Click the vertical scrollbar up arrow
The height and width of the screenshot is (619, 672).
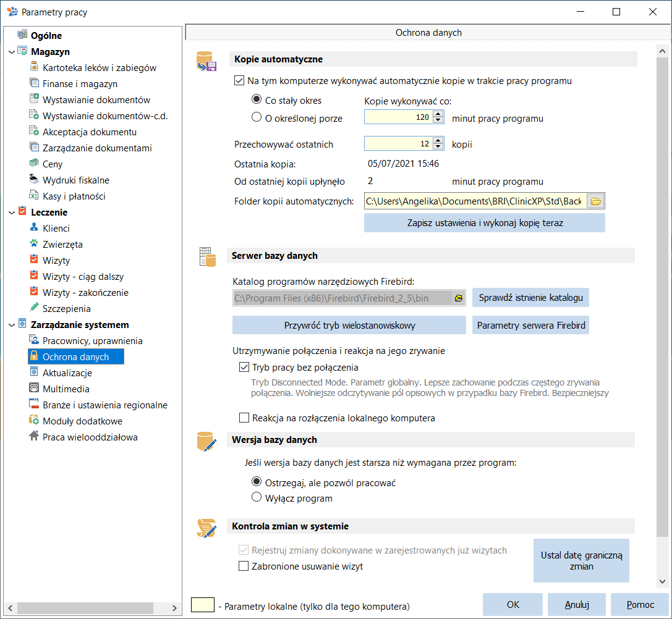point(662,51)
